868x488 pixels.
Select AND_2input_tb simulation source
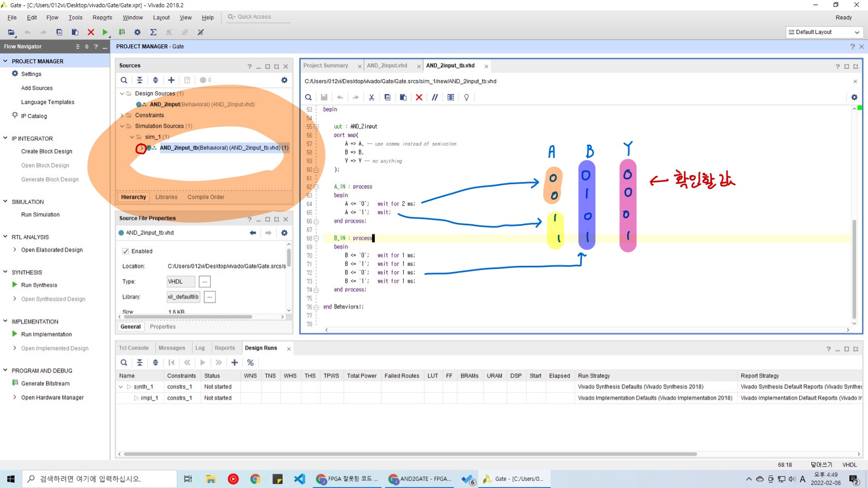coord(224,148)
